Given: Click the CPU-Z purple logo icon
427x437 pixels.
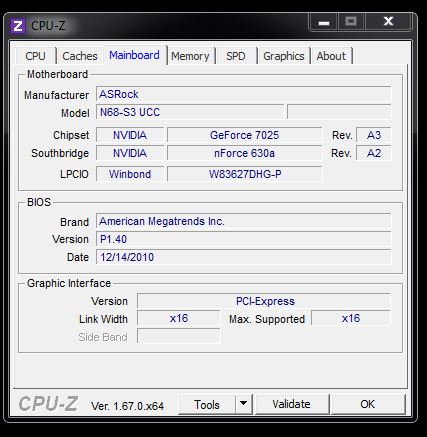Looking at the screenshot, I should click(x=18, y=26).
